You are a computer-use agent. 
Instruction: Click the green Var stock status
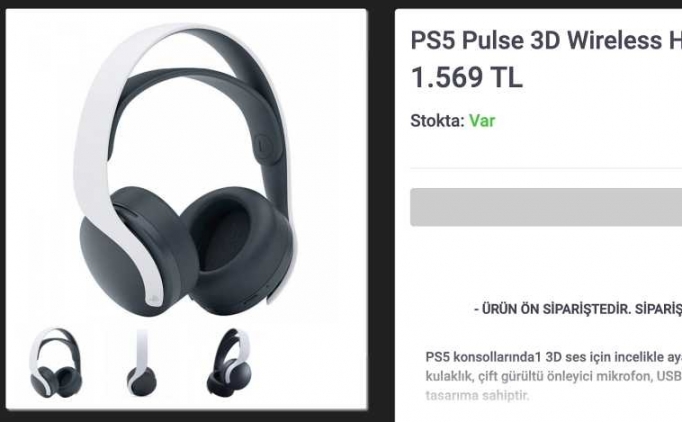[482, 121]
